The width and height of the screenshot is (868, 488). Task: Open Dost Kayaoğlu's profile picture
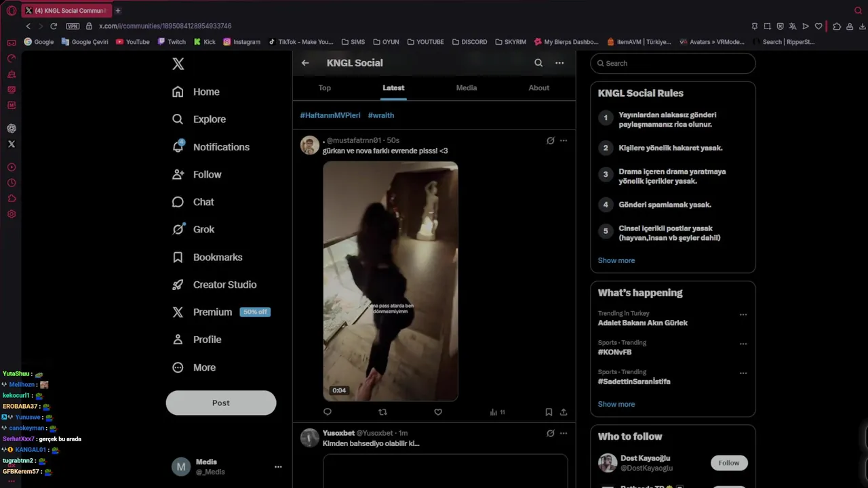pyautogui.click(x=608, y=463)
